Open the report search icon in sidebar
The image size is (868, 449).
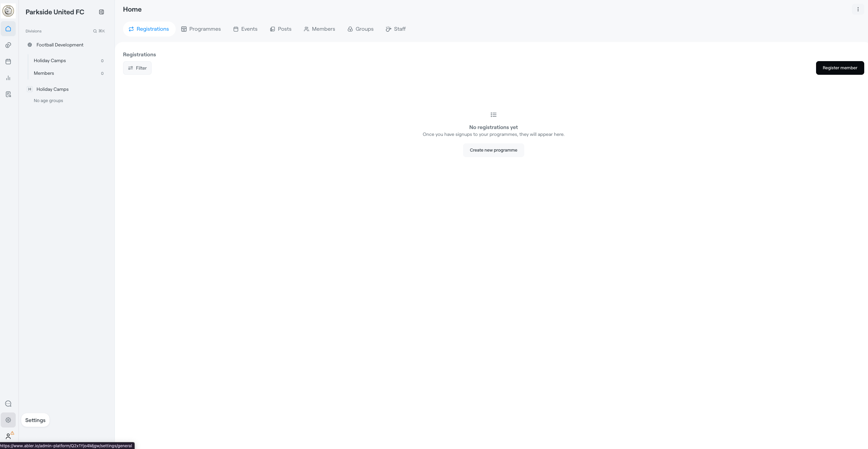click(x=8, y=94)
